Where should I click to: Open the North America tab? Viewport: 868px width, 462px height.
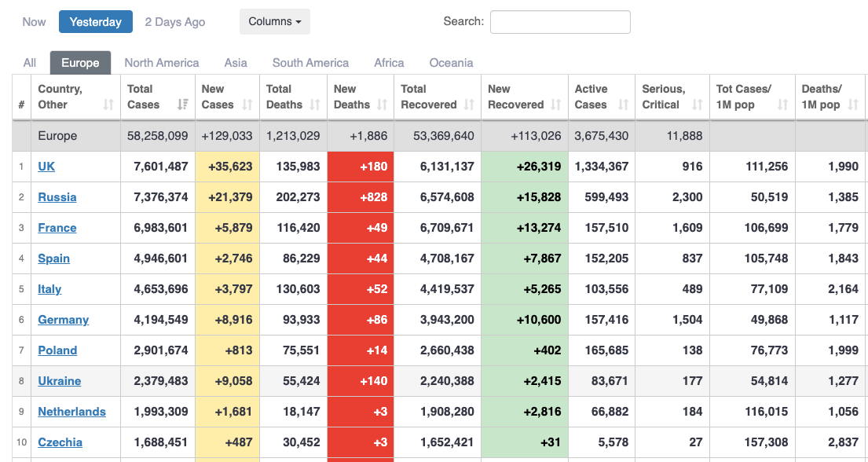click(161, 63)
